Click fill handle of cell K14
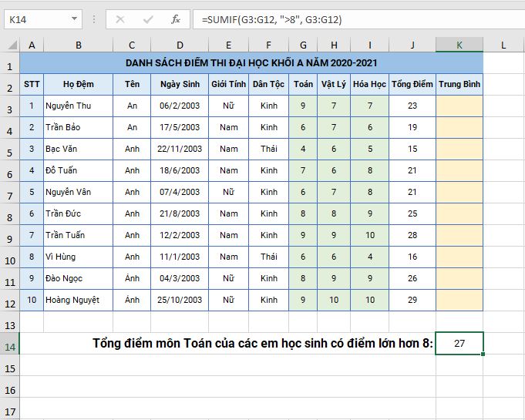Screen dimensions: 525x420 (x=483, y=354)
